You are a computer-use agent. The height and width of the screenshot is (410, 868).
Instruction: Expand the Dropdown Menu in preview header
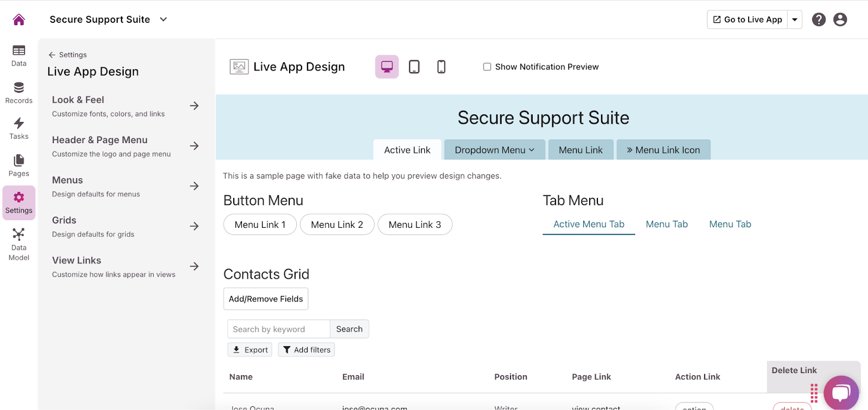[x=494, y=150]
